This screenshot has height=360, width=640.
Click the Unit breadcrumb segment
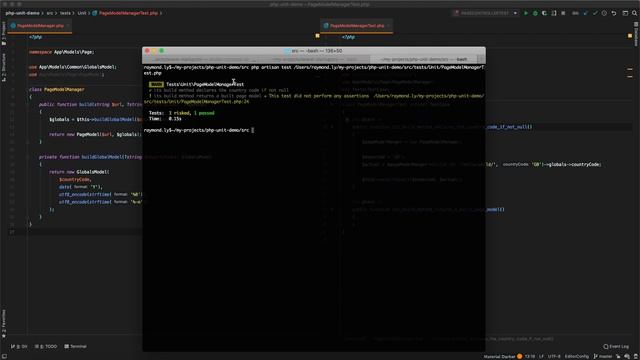[82, 13]
